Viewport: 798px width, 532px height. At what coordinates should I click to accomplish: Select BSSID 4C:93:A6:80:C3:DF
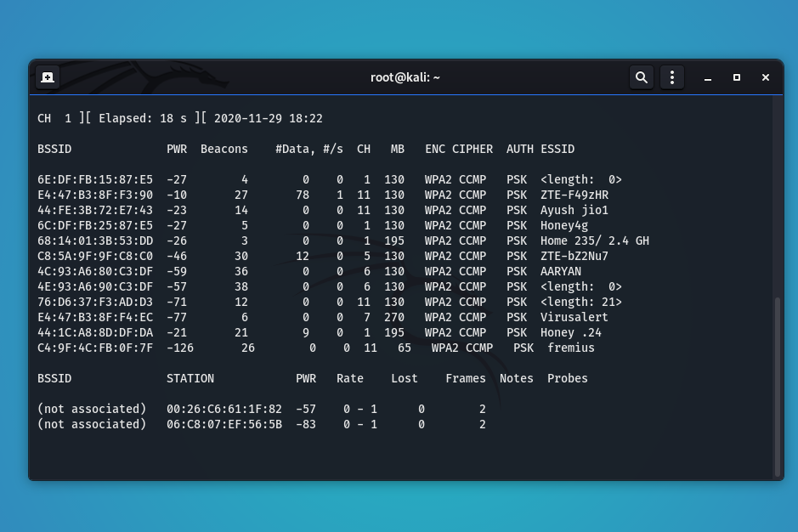pos(95,271)
